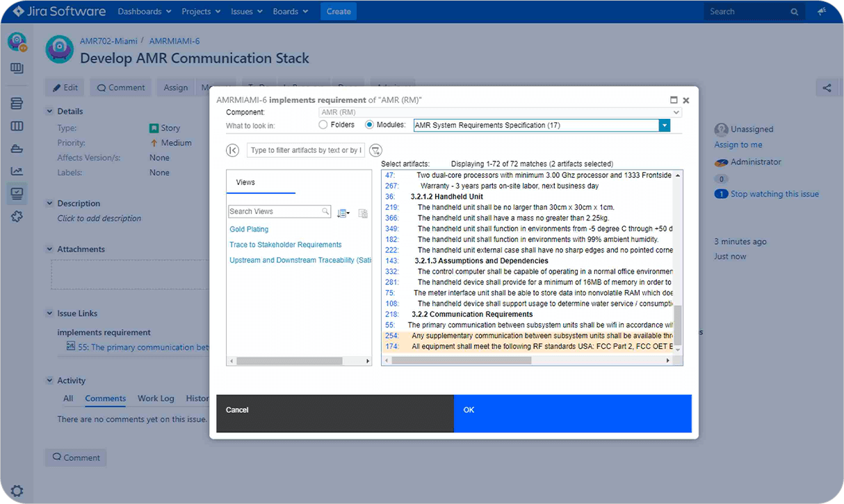Click the Jira Software logo
The image size is (844, 504).
pyautogui.click(x=59, y=11)
